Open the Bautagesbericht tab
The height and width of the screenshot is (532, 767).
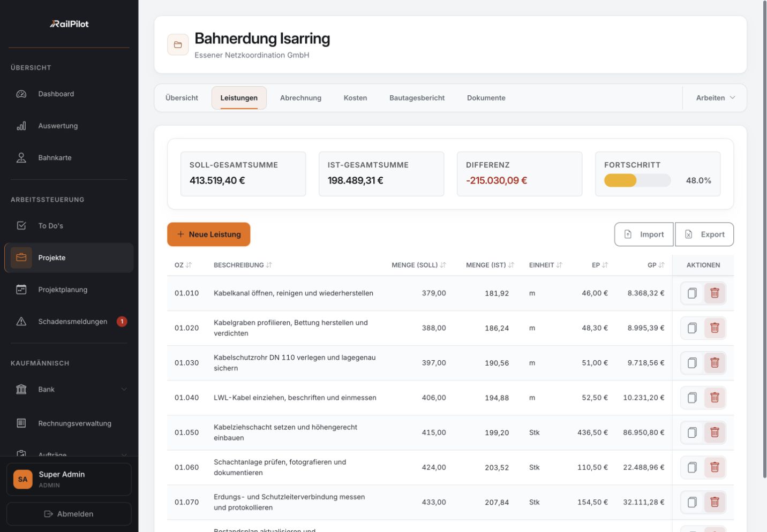tap(417, 98)
